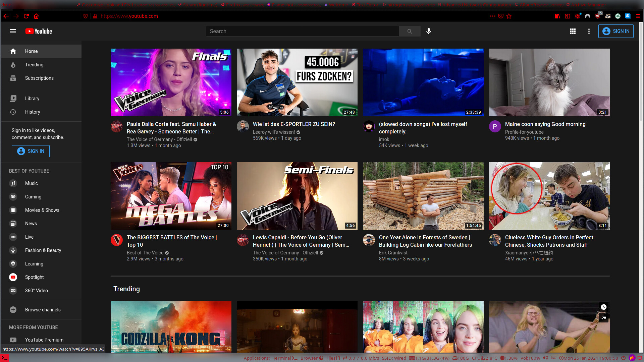Click the Live sidebar icon

(x=13, y=237)
